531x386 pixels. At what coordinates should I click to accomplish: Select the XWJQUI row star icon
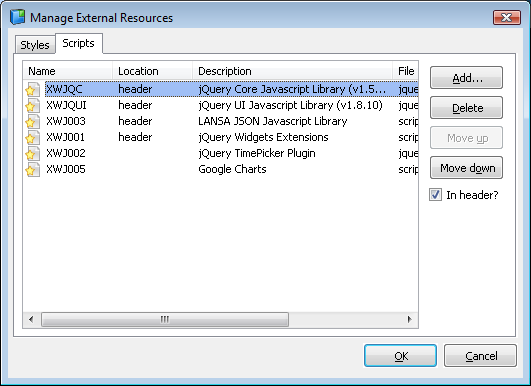(33, 105)
